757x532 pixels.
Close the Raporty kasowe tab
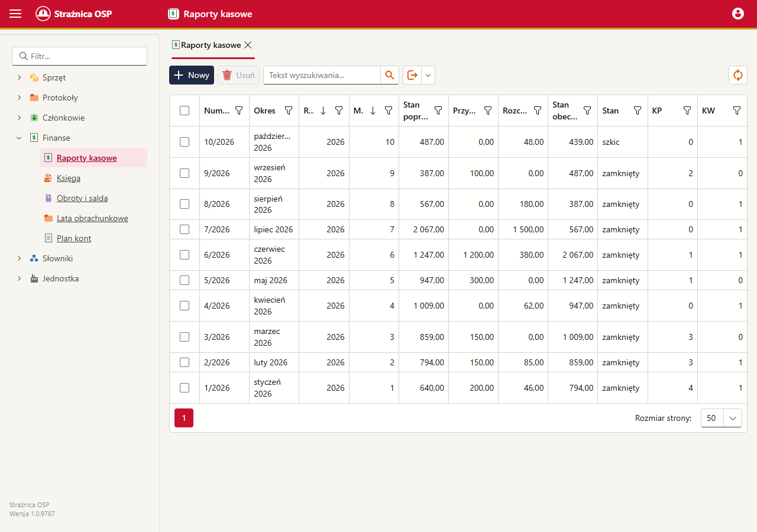pos(248,45)
